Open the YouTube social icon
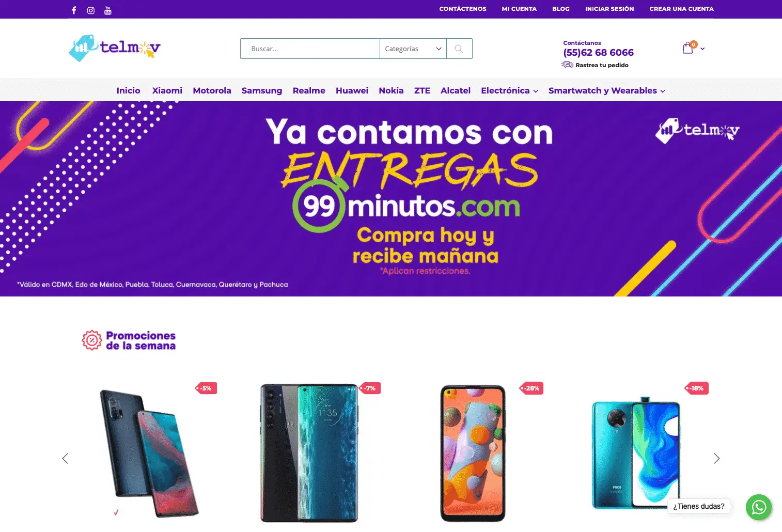Viewport: 782px width, 532px height. 108,10
